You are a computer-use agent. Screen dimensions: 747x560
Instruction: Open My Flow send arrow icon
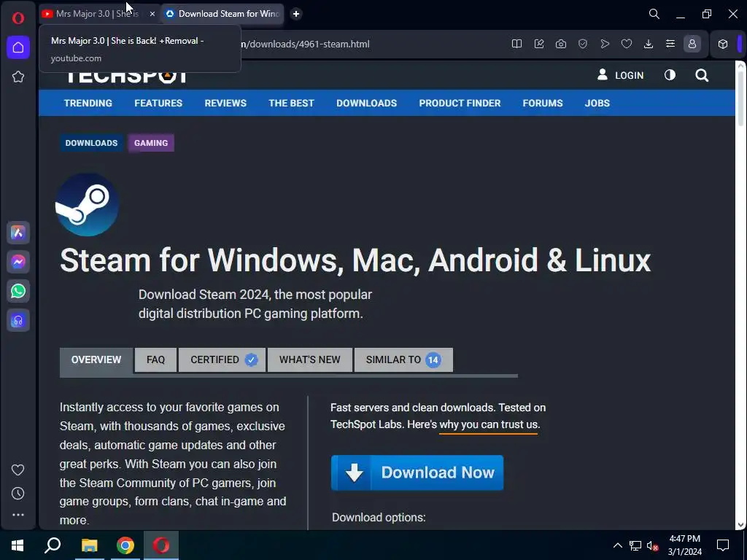[605, 44]
